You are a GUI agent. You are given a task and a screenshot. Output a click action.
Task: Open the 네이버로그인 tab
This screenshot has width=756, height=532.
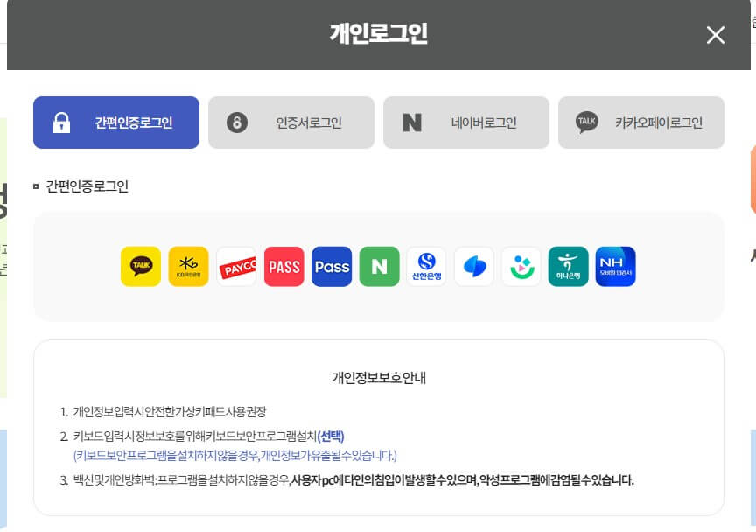coord(465,122)
